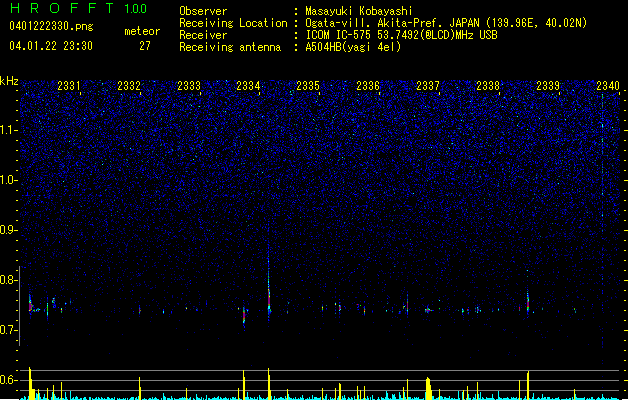Click the 0.8 kHz frequency label
The width and height of the screenshot is (629, 400).
coord(9,280)
